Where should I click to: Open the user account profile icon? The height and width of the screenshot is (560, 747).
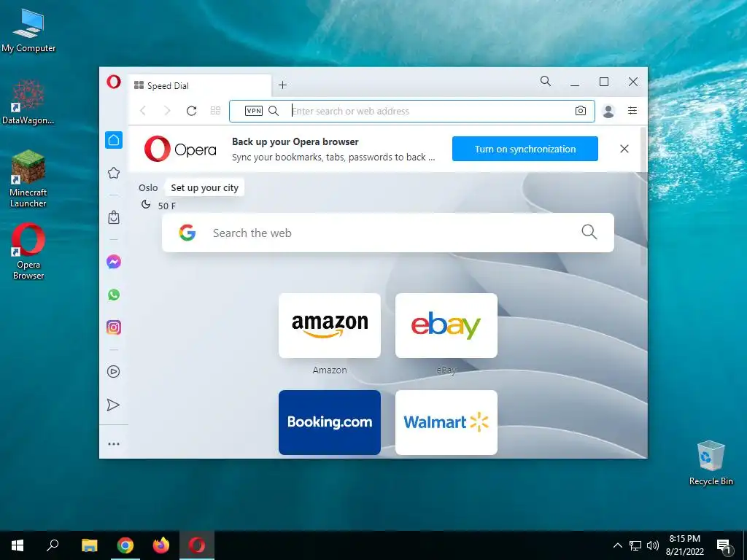coord(608,111)
